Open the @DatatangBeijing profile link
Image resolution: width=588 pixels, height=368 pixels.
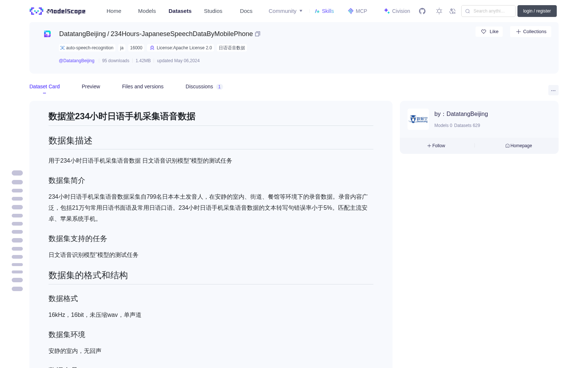[76, 61]
